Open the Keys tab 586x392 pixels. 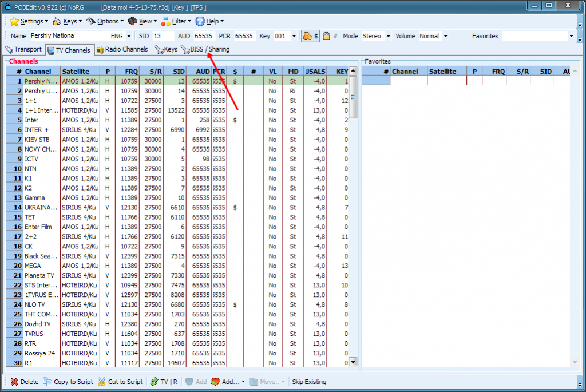click(x=167, y=49)
